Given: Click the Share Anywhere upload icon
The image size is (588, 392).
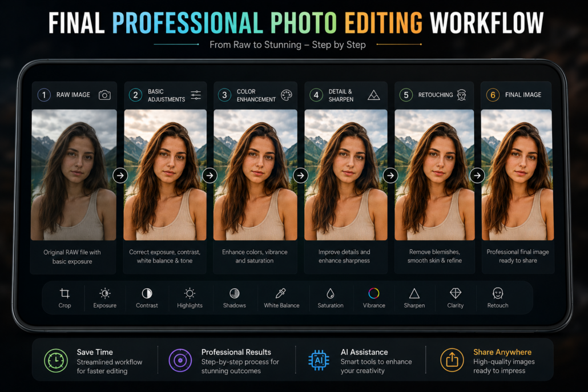Looking at the screenshot, I should (x=452, y=360).
